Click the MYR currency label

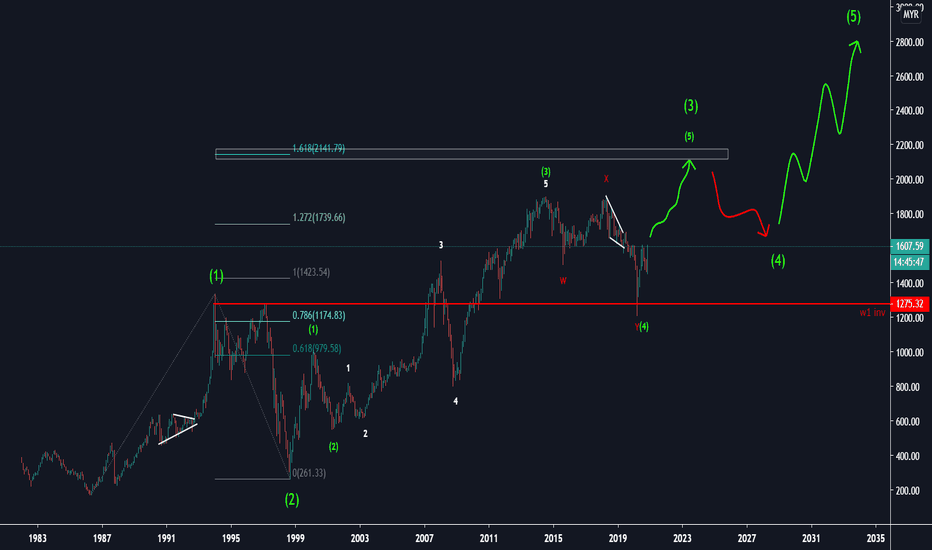tap(911, 15)
